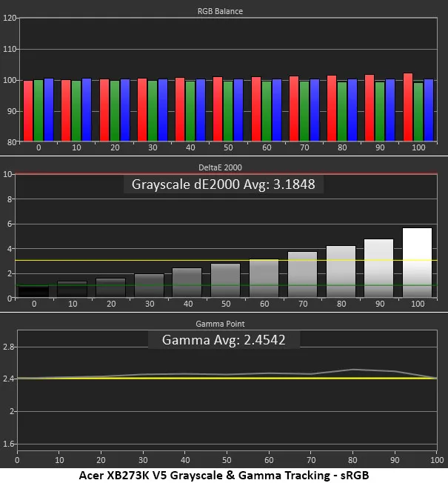448x483 pixels.
Task: Select the blue bar at 0 in RGB Balance
Action: (x=49, y=110)
